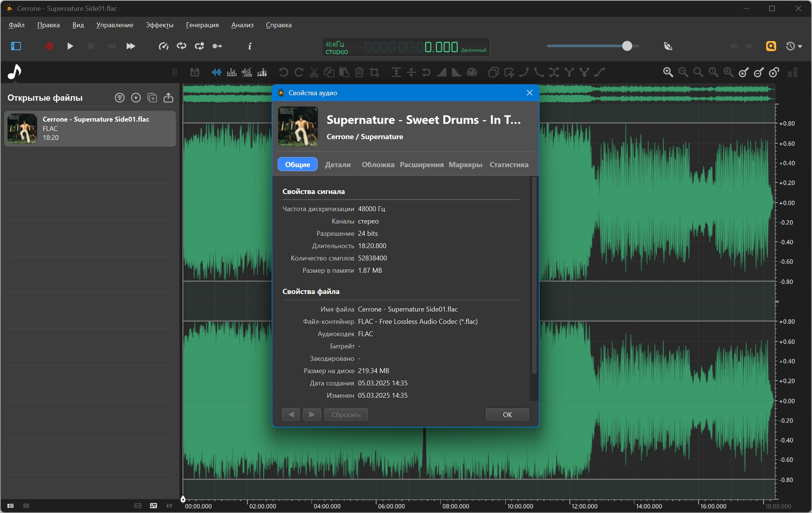Screen dimensions: 812x513
Task: Switch to the Маркеры tab
Action: click(465, 165)
